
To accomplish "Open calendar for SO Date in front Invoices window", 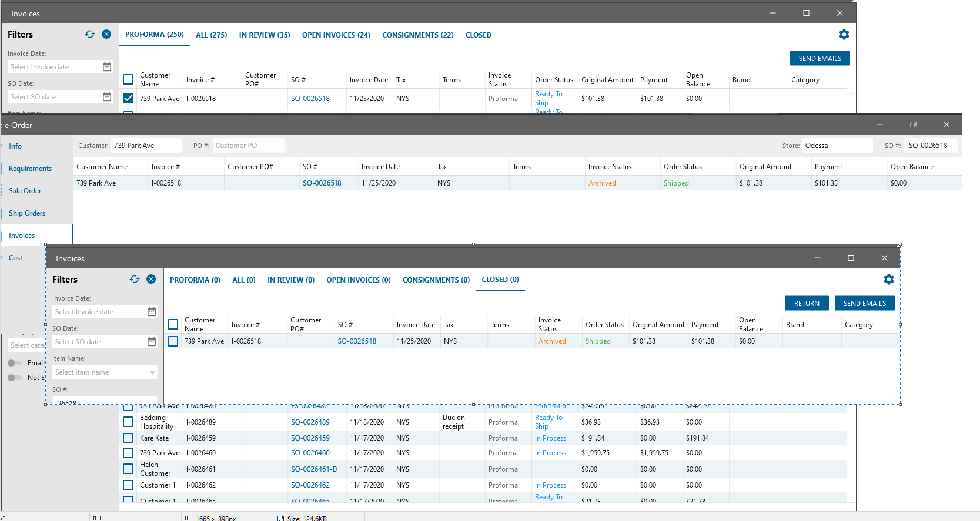I will (x=152, y=342).
